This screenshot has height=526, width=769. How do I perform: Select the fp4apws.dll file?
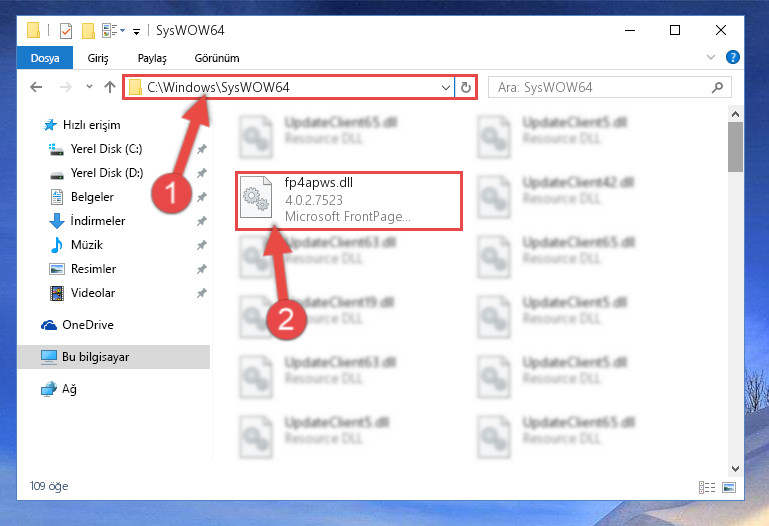(349, 201)
